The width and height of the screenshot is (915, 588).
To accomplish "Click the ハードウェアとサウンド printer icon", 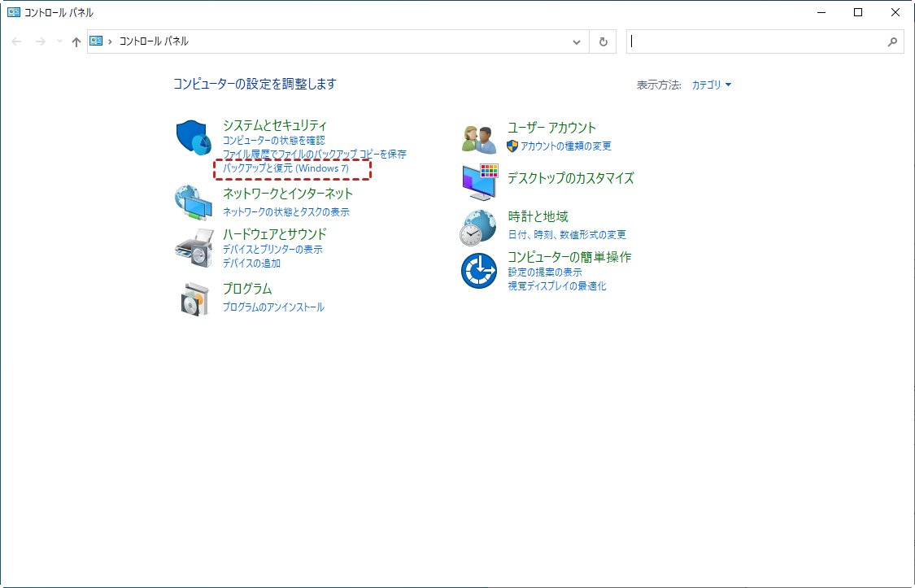I will click(194, 248).
